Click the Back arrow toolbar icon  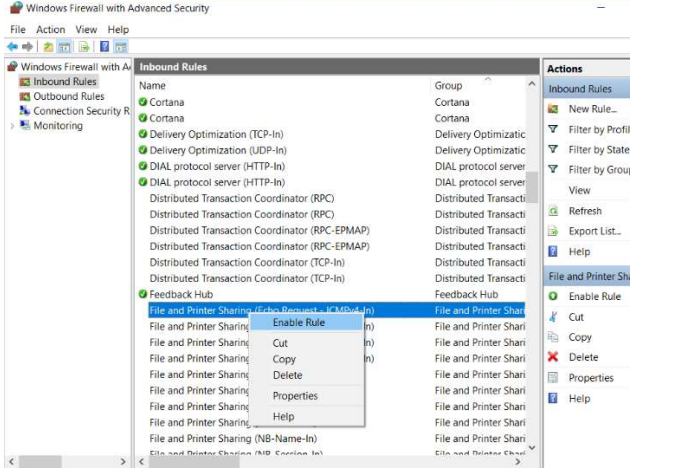(x=13, y=46)
